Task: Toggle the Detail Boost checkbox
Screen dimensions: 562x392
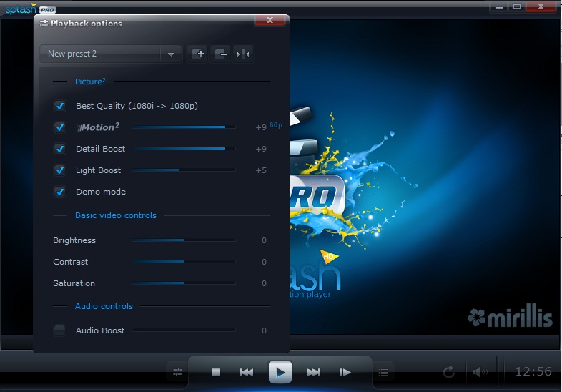Action: point(60,149)
